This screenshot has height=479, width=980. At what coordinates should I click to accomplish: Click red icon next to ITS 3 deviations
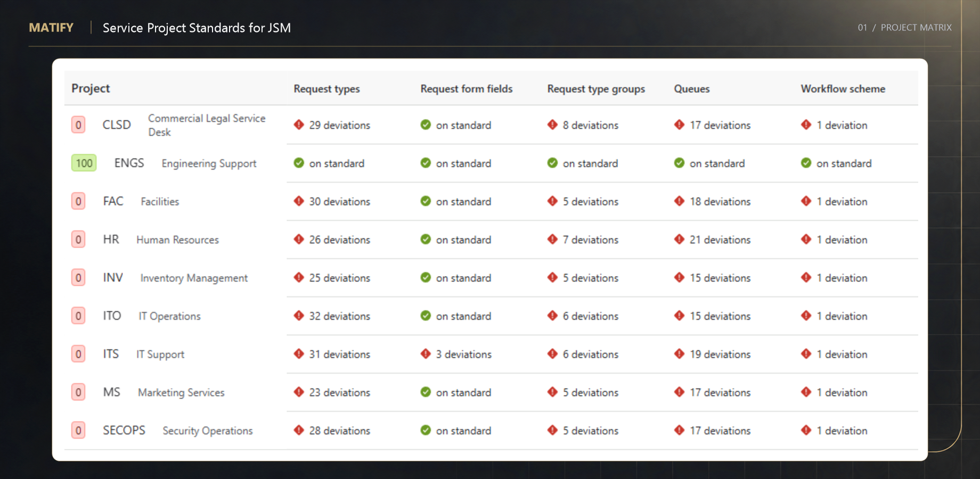(x=426, y=354)
